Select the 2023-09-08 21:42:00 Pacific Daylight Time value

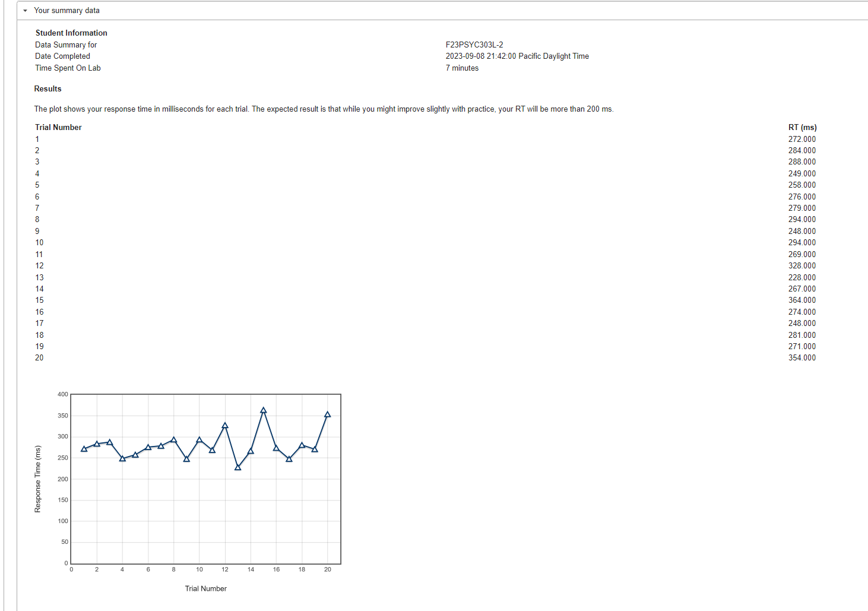[x=517, y=56]
